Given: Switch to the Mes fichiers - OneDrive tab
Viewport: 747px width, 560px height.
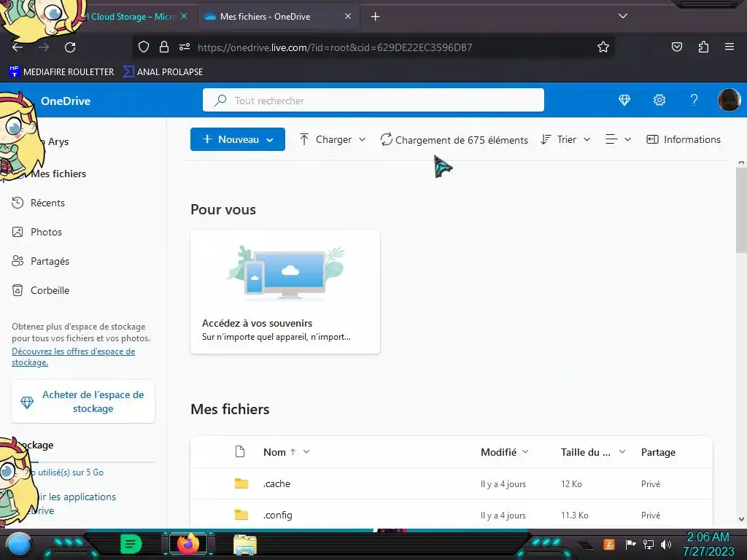Looking at the screenshot, I should click(278, 17).
